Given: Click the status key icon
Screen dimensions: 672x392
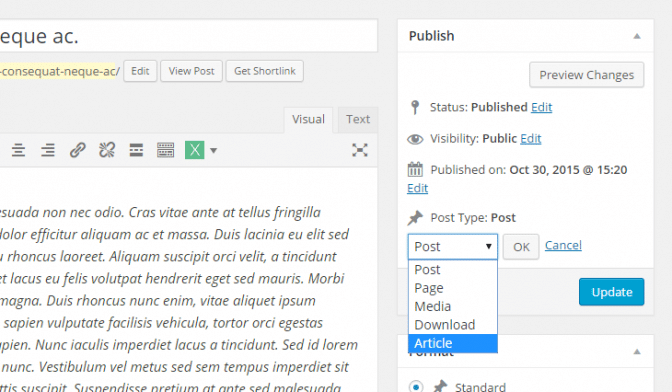Looking at the screenshot, I should 414,107.
